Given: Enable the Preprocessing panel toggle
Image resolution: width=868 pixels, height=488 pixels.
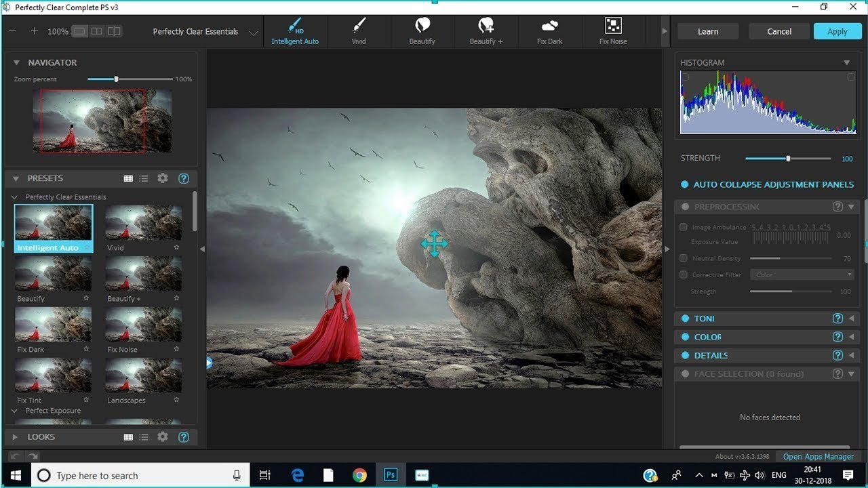Looking at the screenshot, I should 685,207.
